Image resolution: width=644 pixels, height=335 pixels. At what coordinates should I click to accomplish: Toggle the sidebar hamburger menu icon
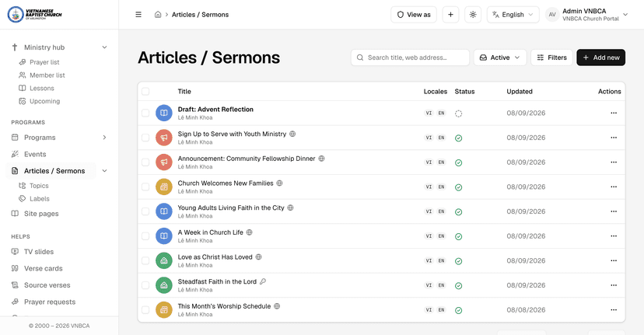(138, 14)
